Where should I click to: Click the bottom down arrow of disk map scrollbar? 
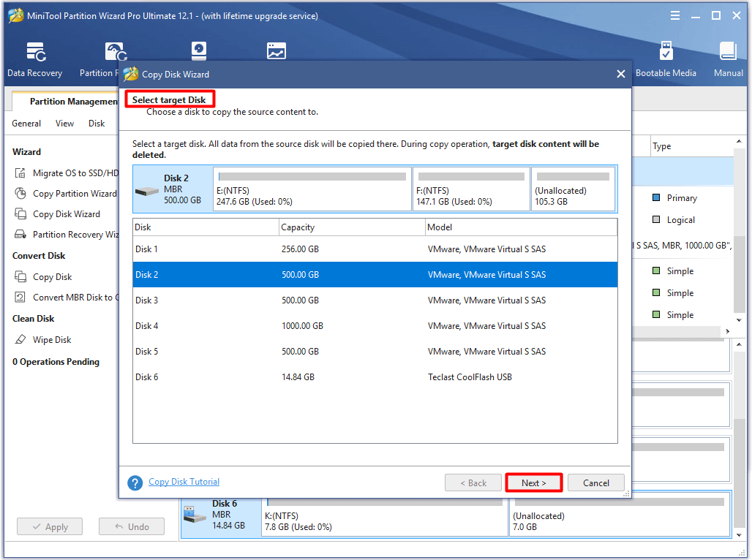coord(739,534)
